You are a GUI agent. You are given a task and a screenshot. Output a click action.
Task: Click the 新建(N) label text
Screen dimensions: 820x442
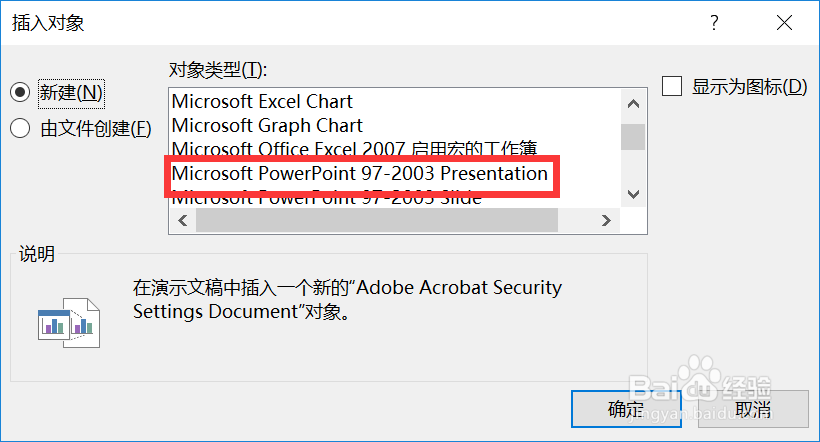point(71,93)
